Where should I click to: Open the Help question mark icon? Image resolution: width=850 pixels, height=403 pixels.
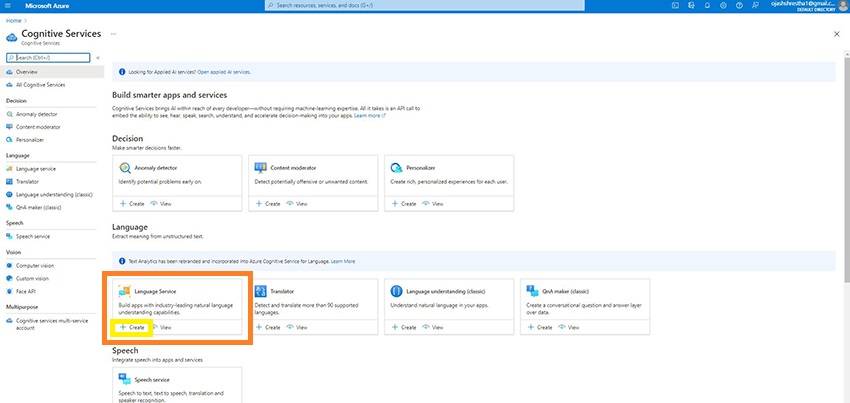tap(739, 5)
